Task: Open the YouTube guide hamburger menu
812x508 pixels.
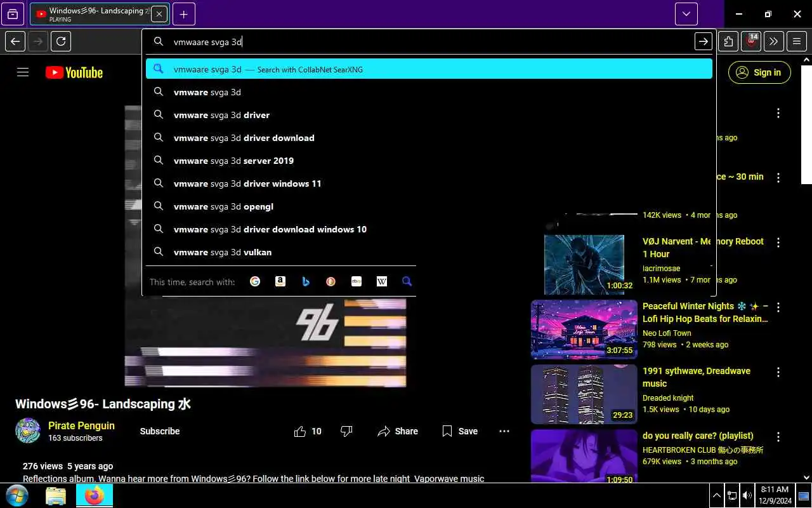Action: point(23,72)
